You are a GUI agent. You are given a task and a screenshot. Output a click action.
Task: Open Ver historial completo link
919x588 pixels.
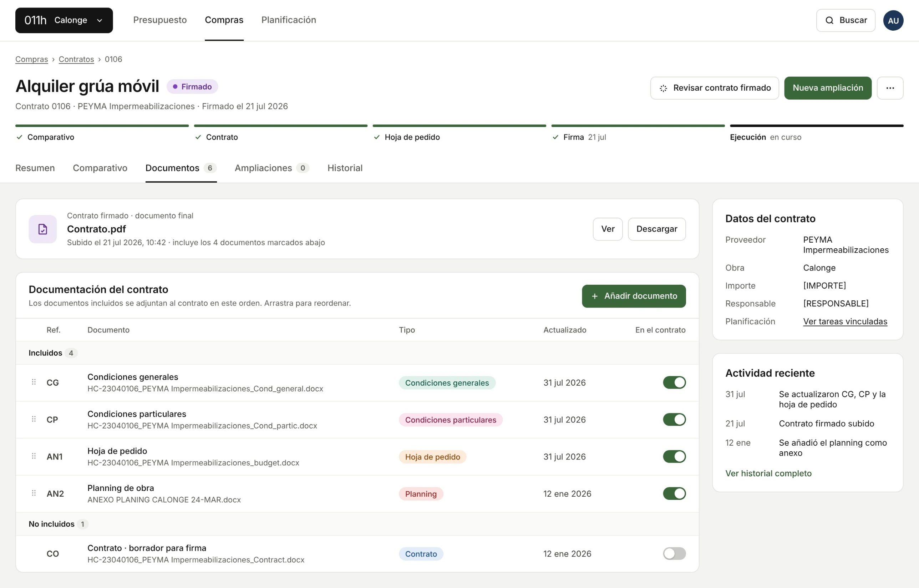point(768,473)
